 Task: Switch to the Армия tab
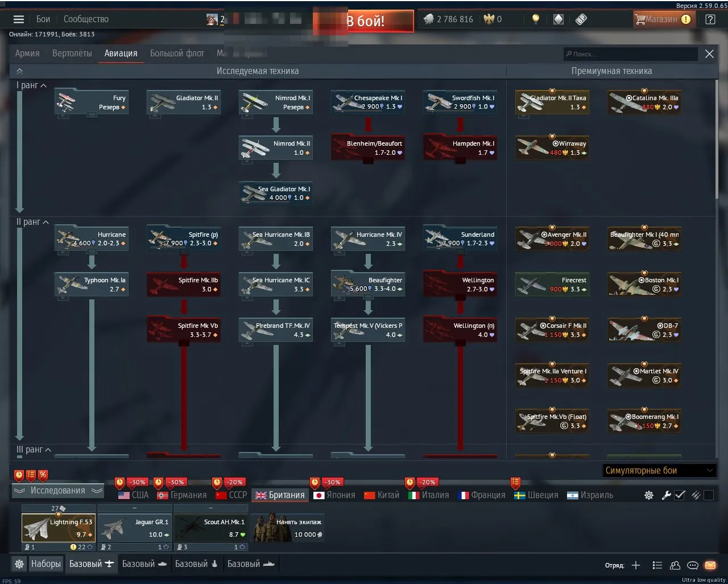27,54
